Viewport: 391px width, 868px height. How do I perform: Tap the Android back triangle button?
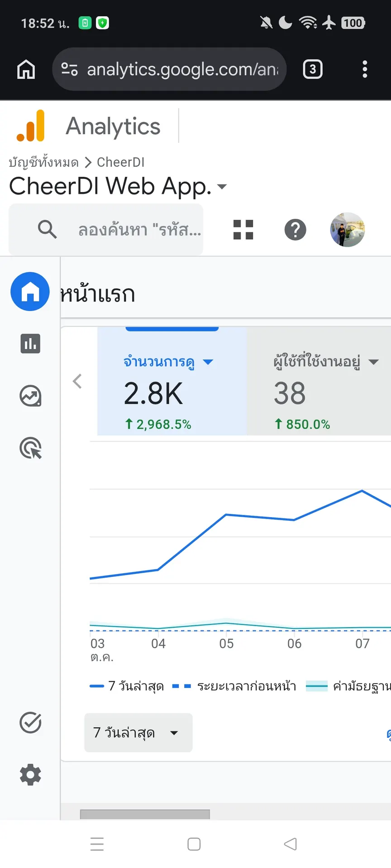291,844
